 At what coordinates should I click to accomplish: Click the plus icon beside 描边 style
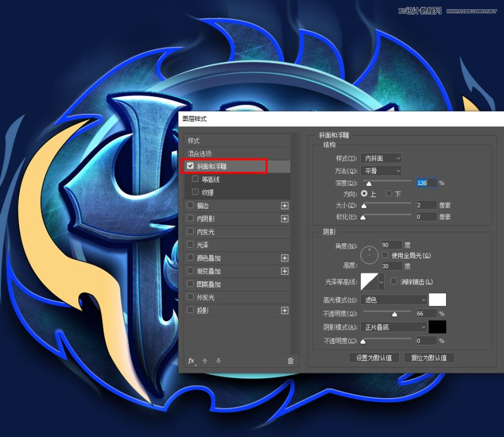285,205
